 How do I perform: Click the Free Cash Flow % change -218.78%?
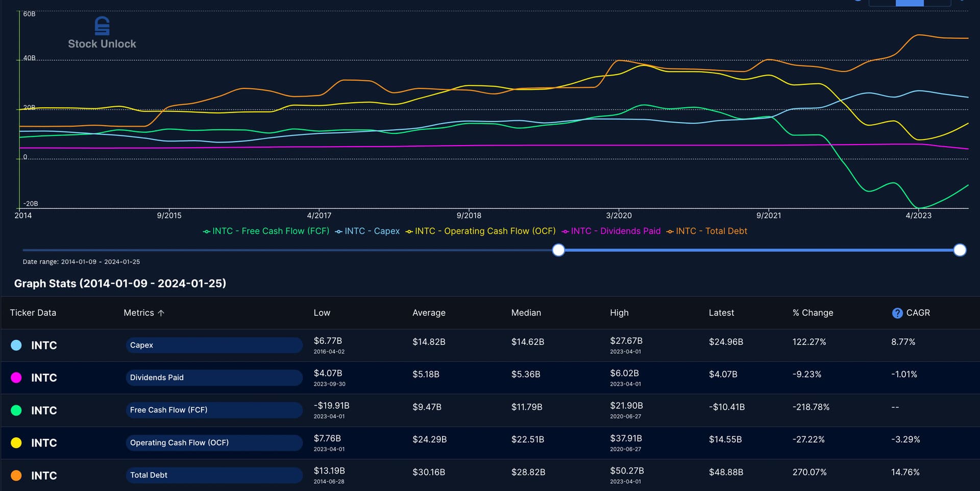[811, 407]
